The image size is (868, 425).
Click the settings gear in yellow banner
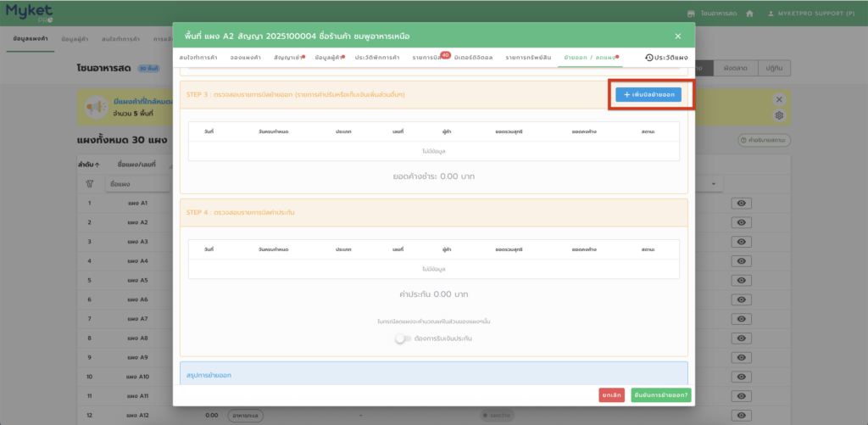point(779,115)
